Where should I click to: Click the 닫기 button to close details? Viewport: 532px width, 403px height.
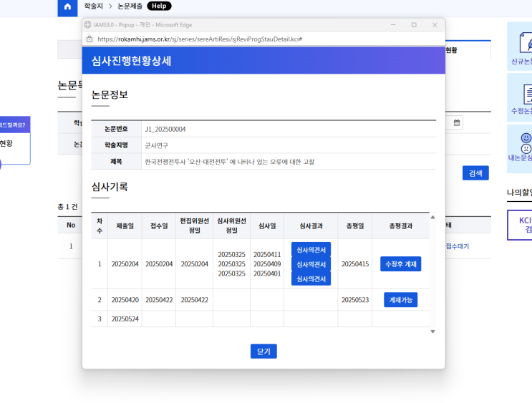pos(263,351)
